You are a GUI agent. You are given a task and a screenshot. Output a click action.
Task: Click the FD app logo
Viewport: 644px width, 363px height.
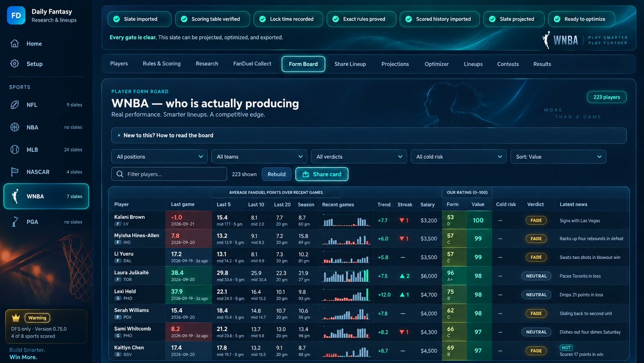pos(16,16)
